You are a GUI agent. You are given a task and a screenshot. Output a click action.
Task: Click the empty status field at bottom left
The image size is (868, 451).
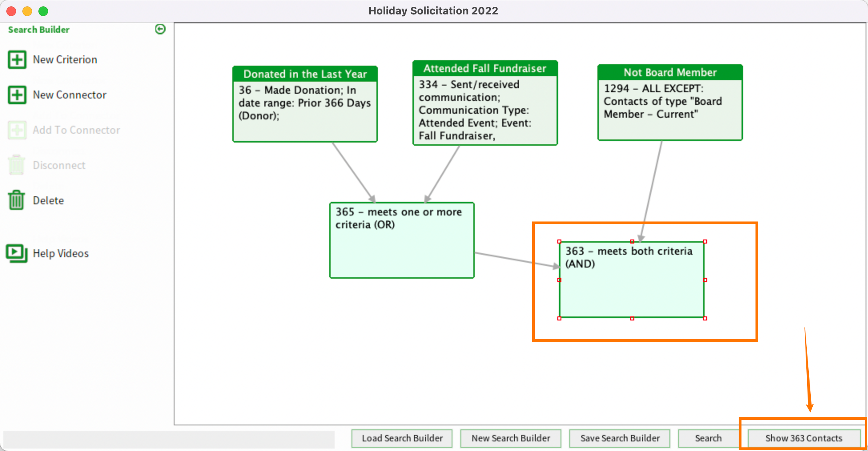169,439
